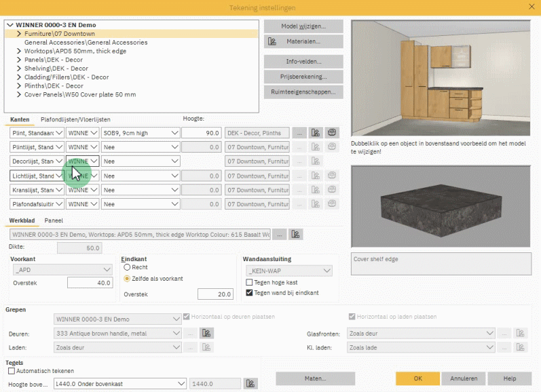Click browse ellipsis button in Plint row
Image resolution: width=541 pixels, height=392 pixels.
pos(299,133)
